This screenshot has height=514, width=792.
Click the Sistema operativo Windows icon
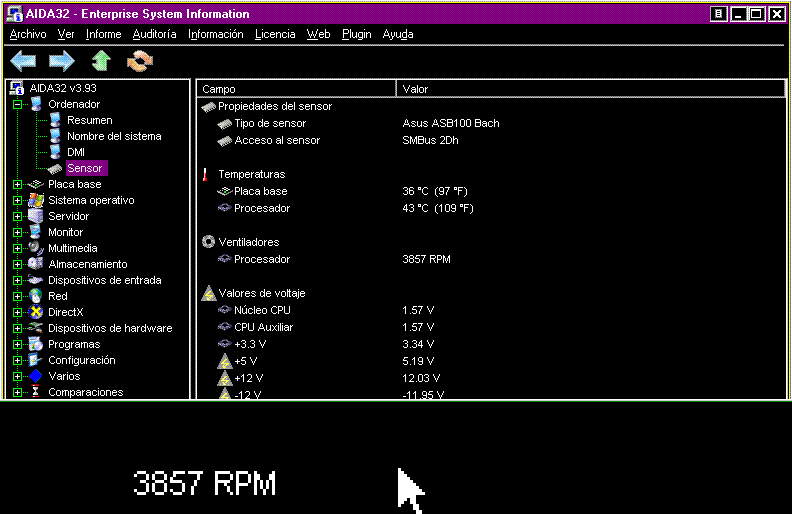[36, 200]
